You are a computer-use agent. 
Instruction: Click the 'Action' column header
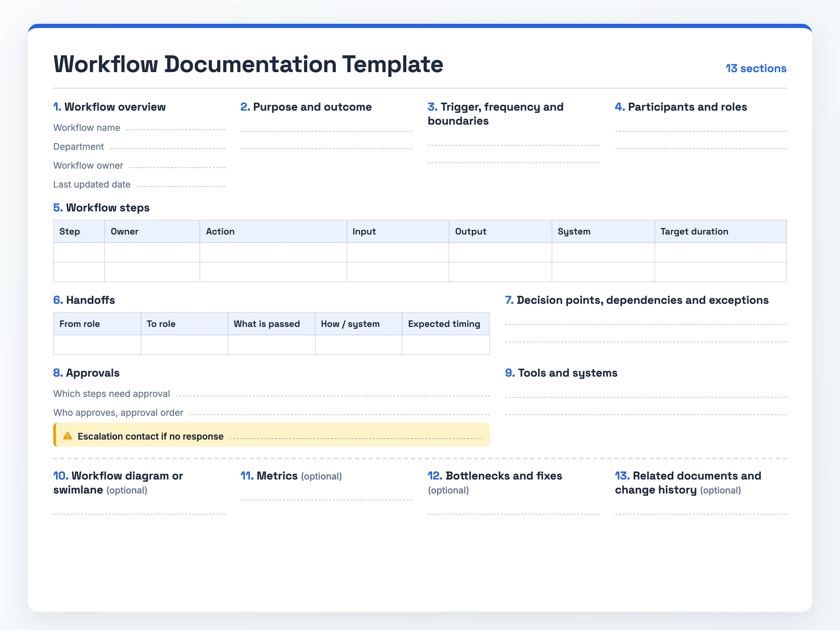[x=273, y=232]
